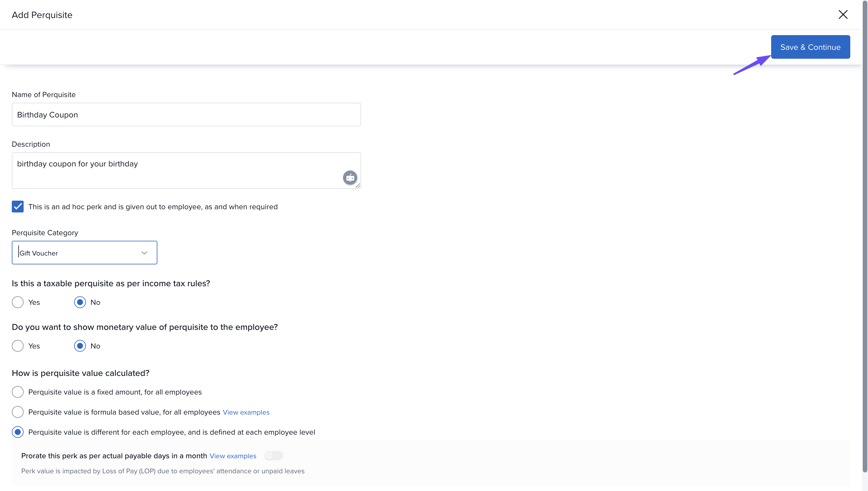Open View examples link for prorate
The image size is (868, 491).
click(x=233, y=456)
